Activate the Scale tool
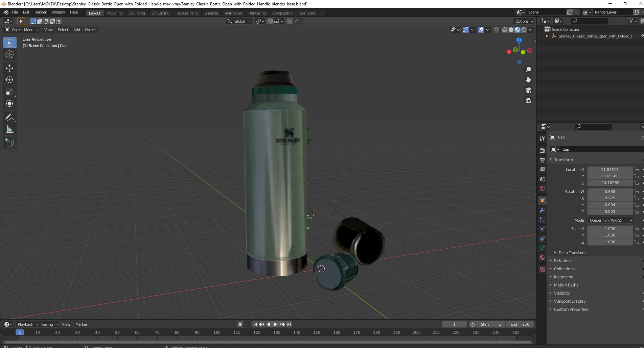This screenshot has width=644, height=348. [9, 92]
